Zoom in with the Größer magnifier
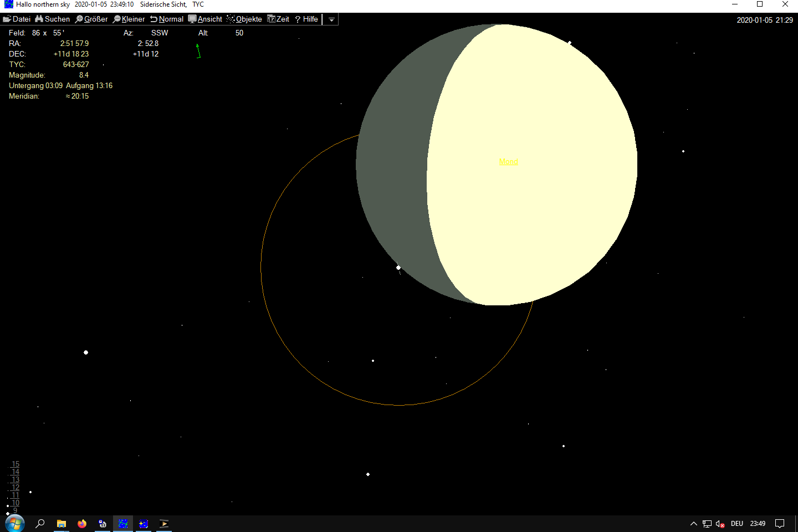 (91, 19)
